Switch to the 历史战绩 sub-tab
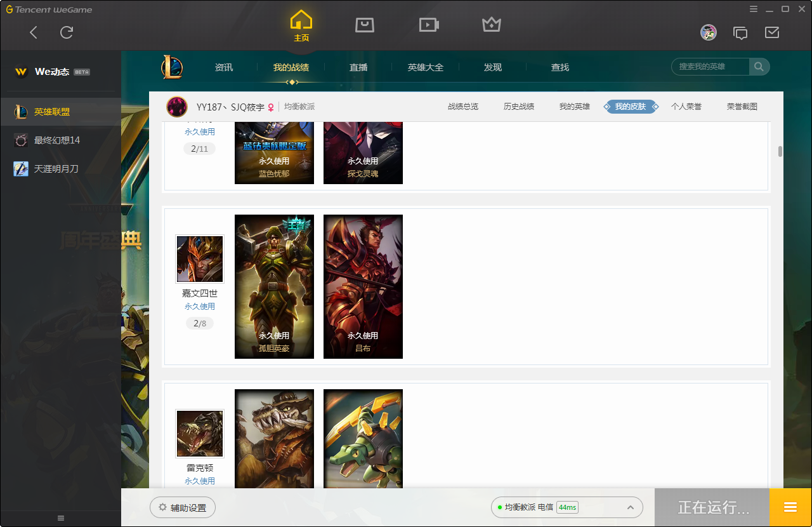812x527 pixels. pyautogui.click(x=519, y=107)
